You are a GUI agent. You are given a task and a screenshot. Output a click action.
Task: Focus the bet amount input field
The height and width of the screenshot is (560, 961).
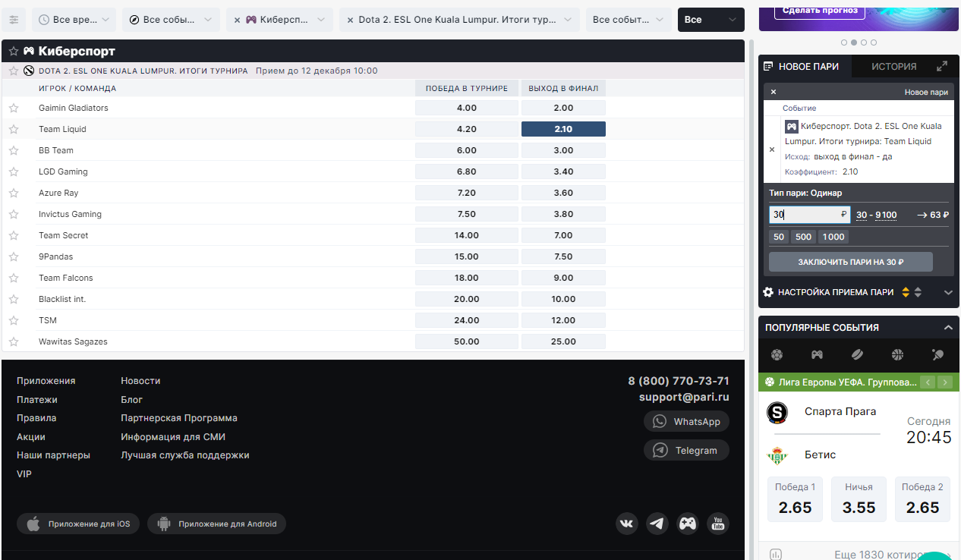pos(809,215)
